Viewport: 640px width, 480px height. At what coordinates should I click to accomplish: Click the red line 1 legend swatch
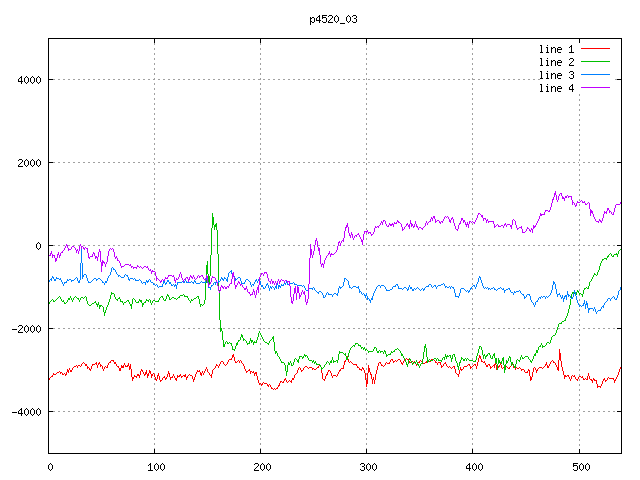tap(595, 49)
